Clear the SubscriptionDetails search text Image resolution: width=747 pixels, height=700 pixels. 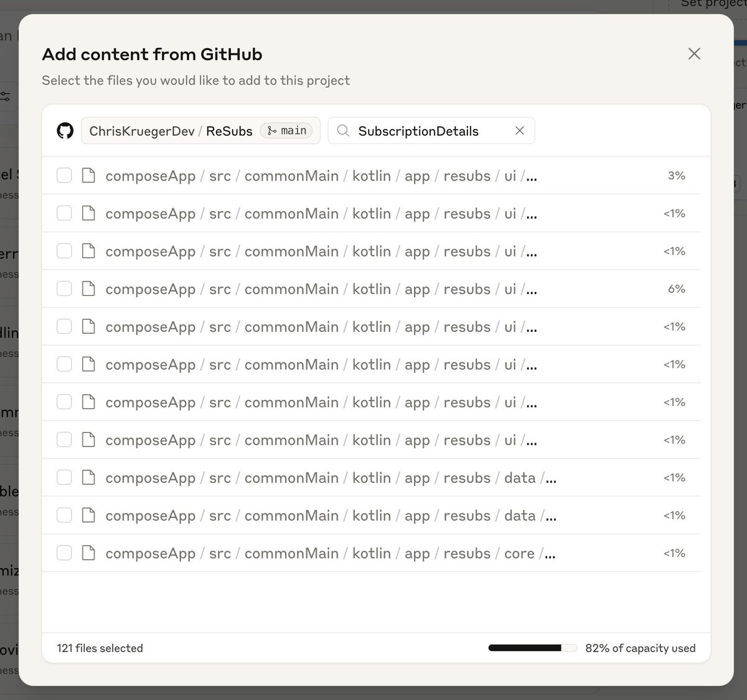(x=520, y=131)
